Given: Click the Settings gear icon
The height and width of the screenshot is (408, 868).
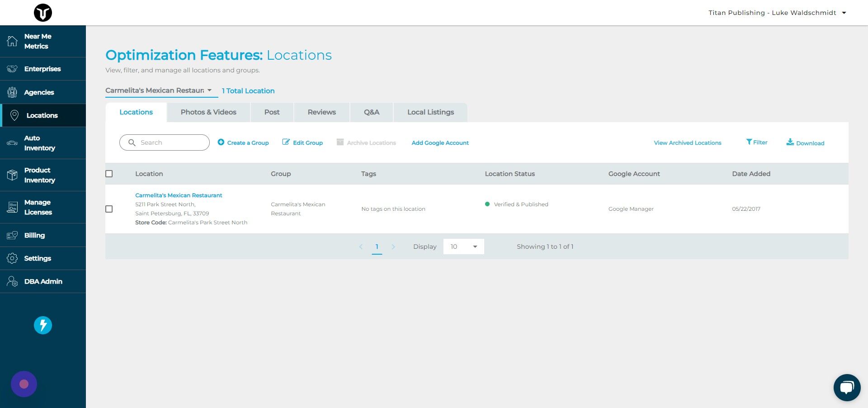Looking at the screenshot, I should (12, 258).
